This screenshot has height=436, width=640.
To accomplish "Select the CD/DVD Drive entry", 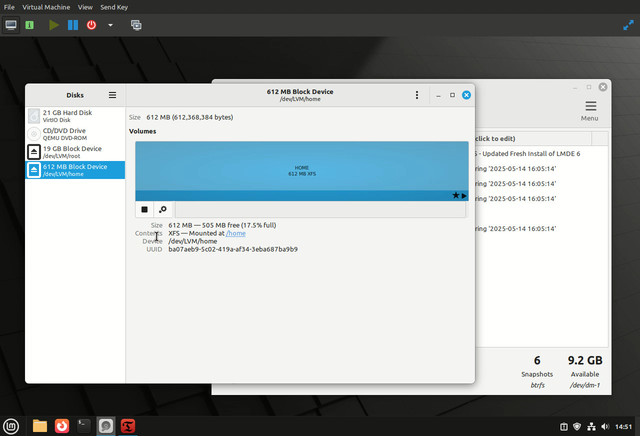I will [x=75, y=134].
